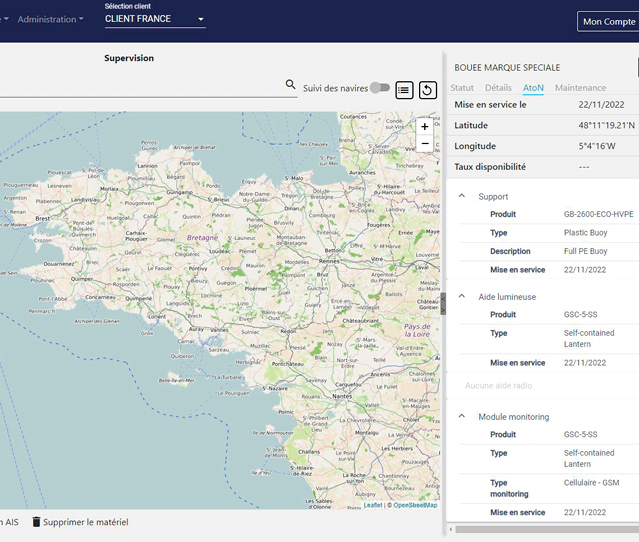
Task: Open the OpenStreetMap attribution link
Action: click(x=415, y=505)
